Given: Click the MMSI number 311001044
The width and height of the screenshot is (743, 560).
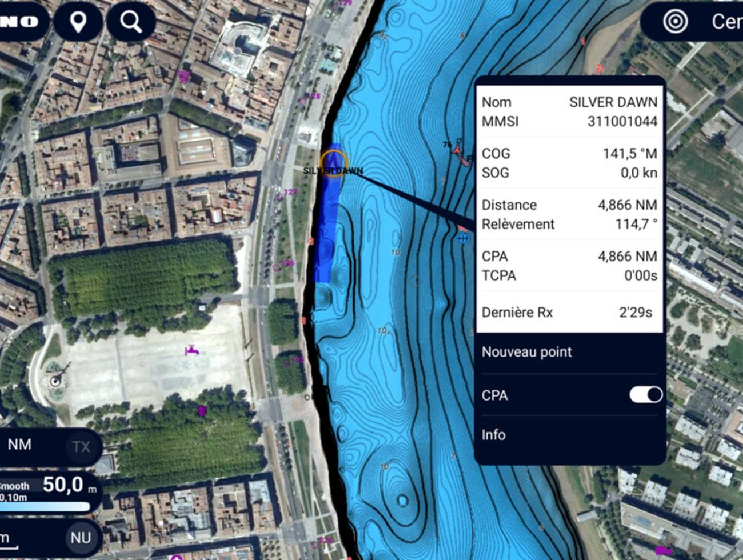Looking at the screenshot, I should click(x=622, y=121).
